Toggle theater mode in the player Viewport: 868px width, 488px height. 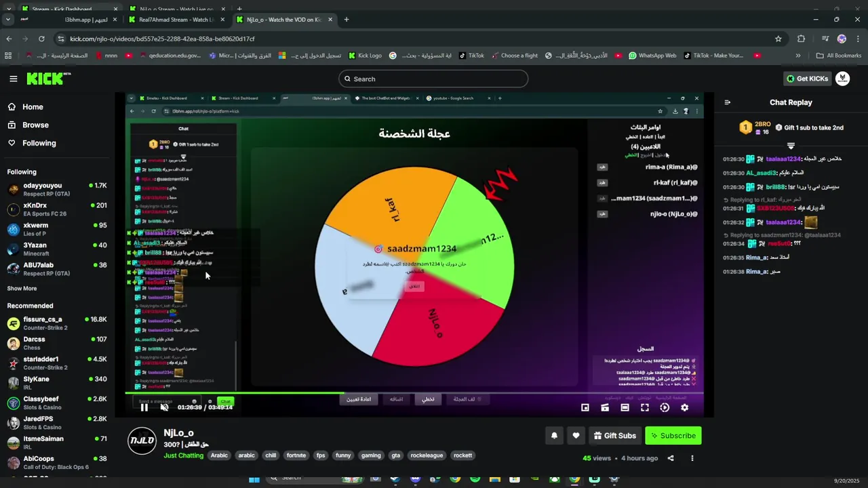tap(625, 407)
